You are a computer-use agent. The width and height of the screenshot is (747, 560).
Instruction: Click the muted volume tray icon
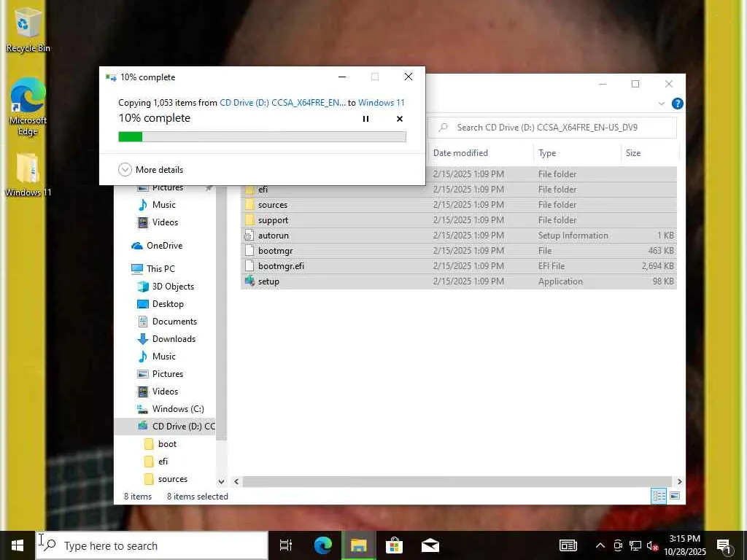click(652, 545)
